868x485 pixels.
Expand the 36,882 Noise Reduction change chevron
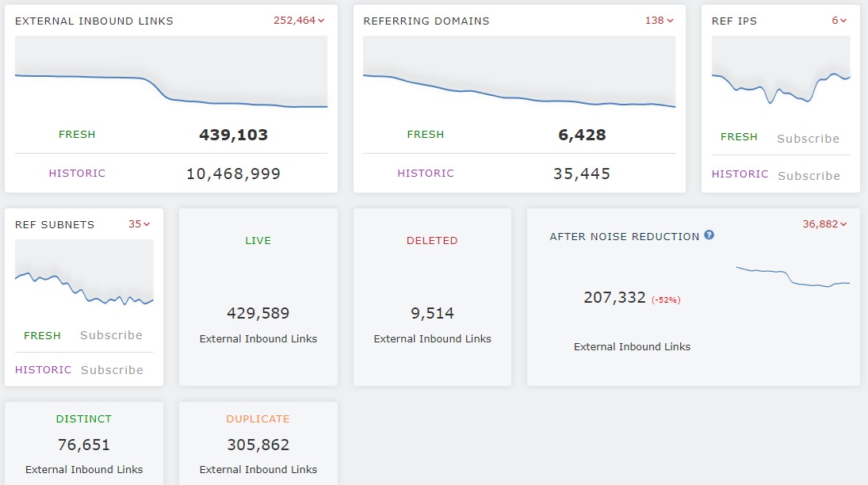[x=843, y=224]
